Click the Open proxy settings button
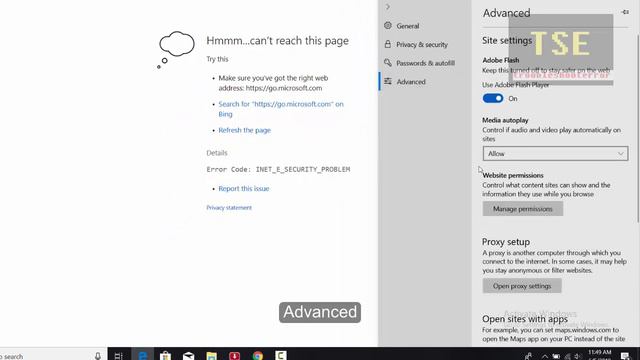Screen dimensions: 640x360 point(522,286)
